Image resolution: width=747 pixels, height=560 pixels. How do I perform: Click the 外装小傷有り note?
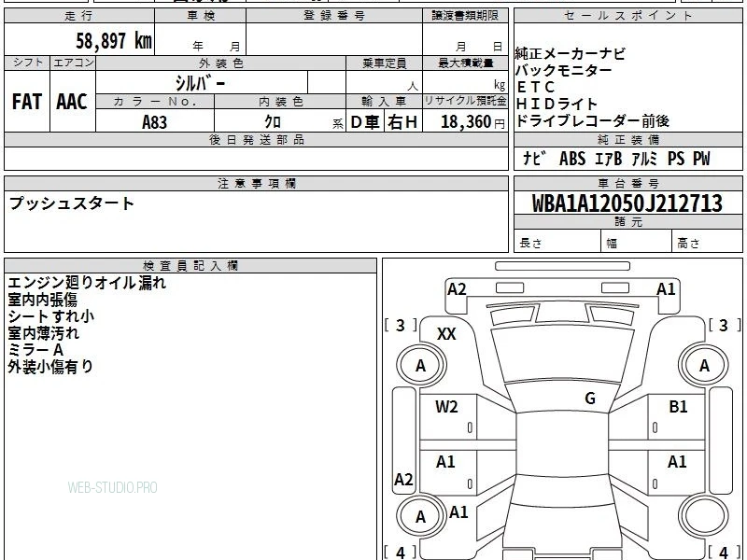50,366
